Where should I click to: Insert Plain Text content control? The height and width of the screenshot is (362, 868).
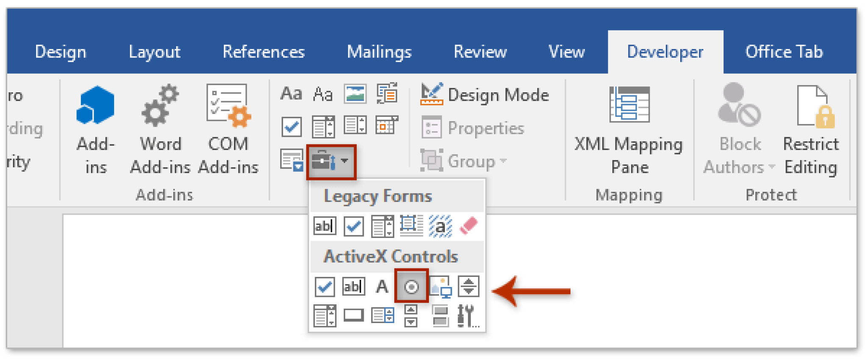[323, 94]
